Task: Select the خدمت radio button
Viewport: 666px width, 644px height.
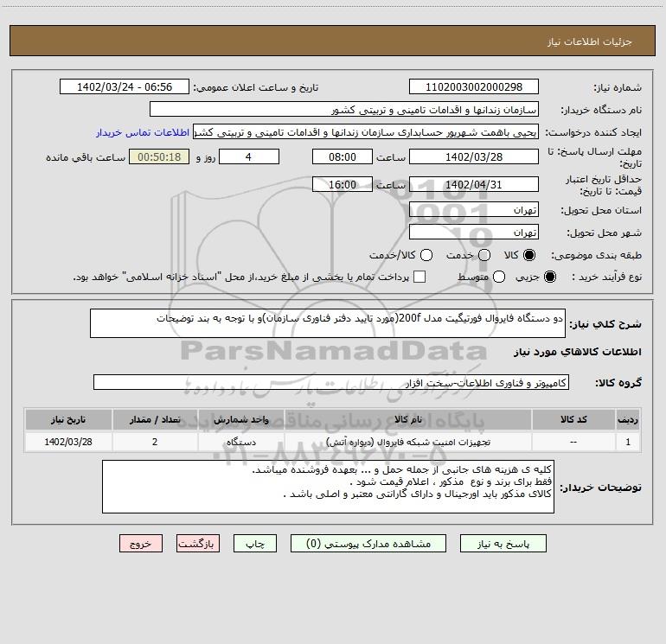Action: [484, 255]
